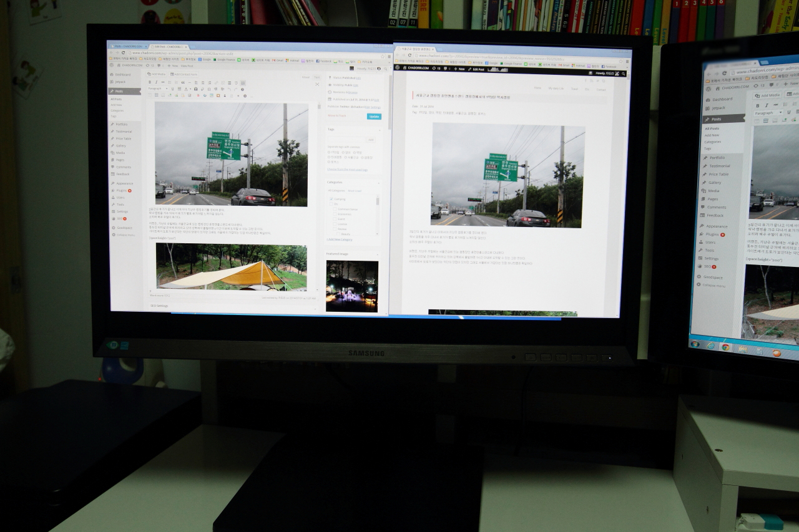The width and height of the screenshot is (799, 532).
Task: Open Paragraph format dropdown in left editor
Action: (159, 89)
